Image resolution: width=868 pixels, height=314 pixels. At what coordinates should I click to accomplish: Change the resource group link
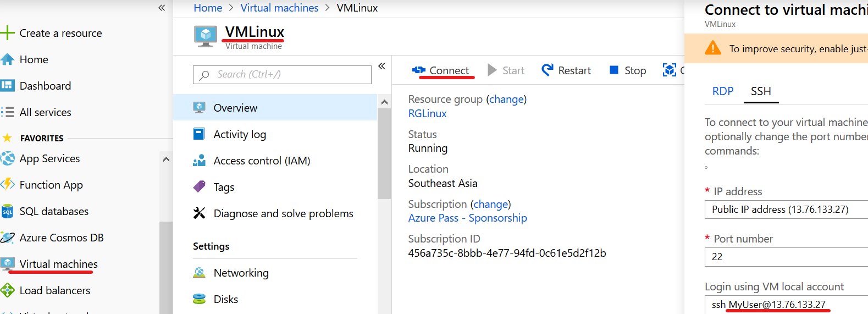pyautogui.click(x=506, y=99)
